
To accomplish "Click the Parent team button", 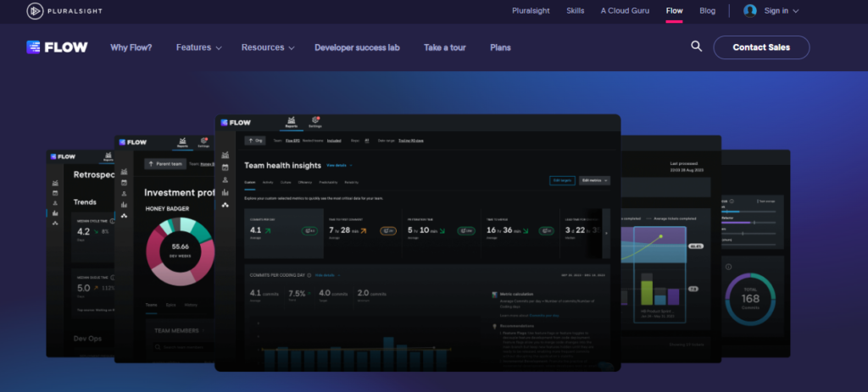I will pos(165,163).
